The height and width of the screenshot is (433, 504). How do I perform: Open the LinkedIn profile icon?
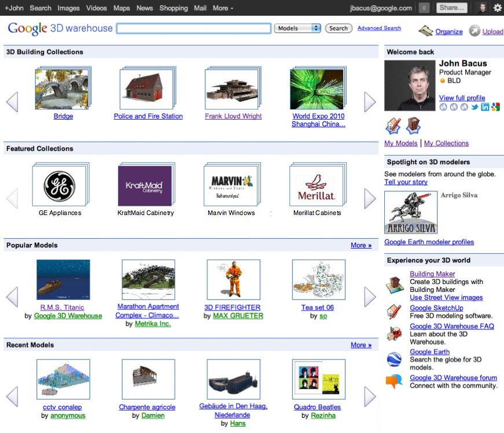click(x=485, y=107)
